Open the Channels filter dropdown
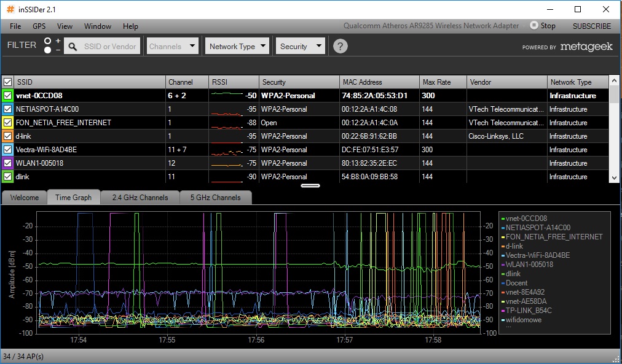 click(x=173, y=46)
